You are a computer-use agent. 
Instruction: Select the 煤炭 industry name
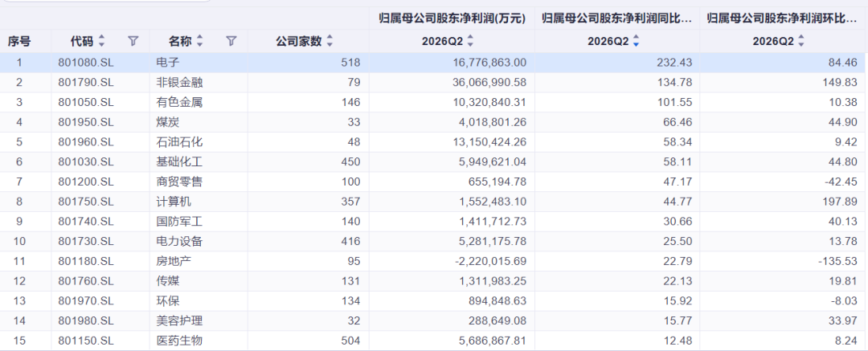168,122
